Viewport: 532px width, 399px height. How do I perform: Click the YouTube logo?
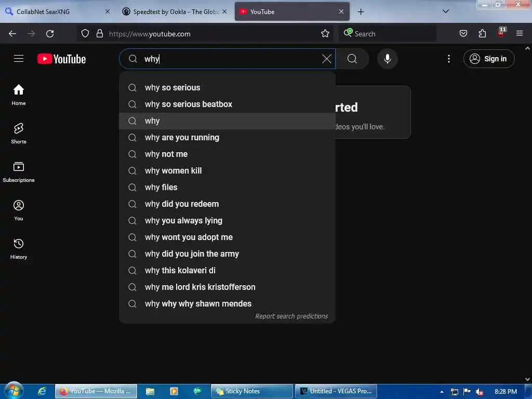click(61, 59)
